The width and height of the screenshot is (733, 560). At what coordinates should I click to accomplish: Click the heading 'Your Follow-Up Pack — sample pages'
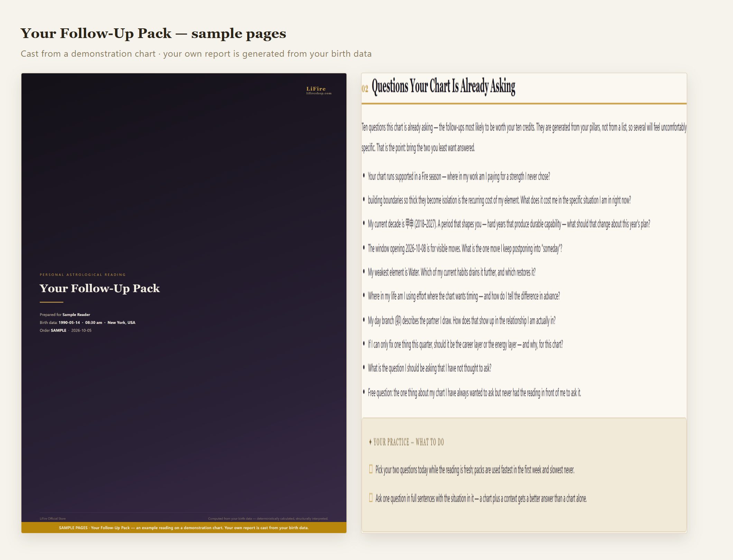pyautogui.click(x=153, y=34)
